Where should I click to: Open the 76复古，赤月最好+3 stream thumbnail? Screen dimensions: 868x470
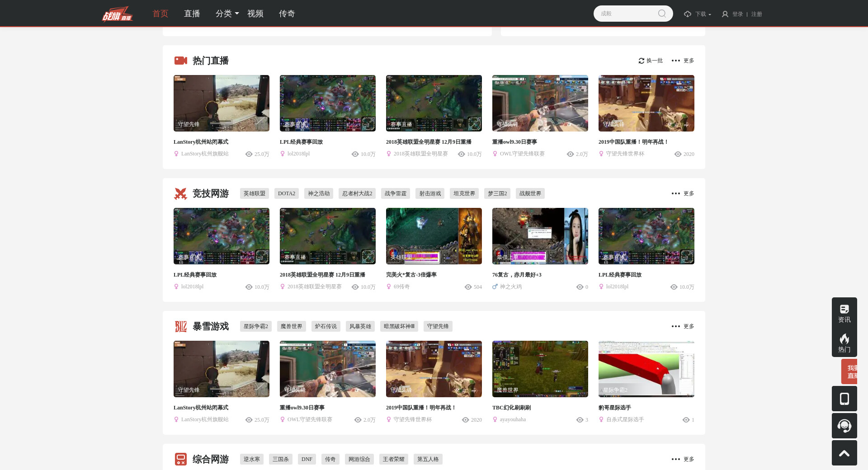pos(540,236)
